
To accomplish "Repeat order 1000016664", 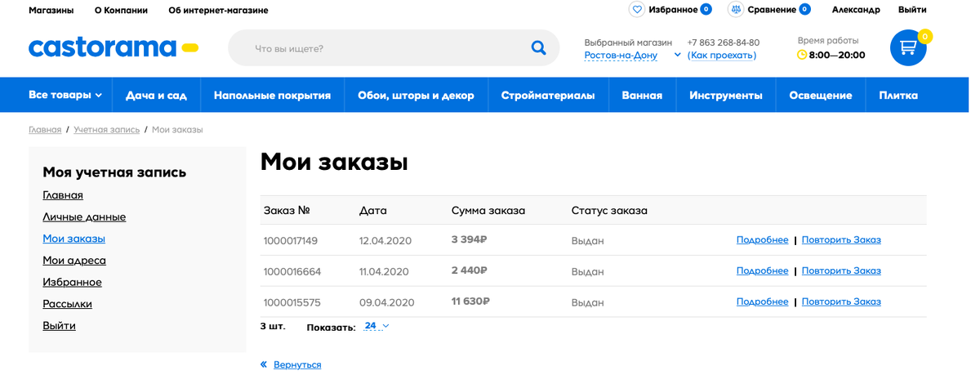I will 841,271.
